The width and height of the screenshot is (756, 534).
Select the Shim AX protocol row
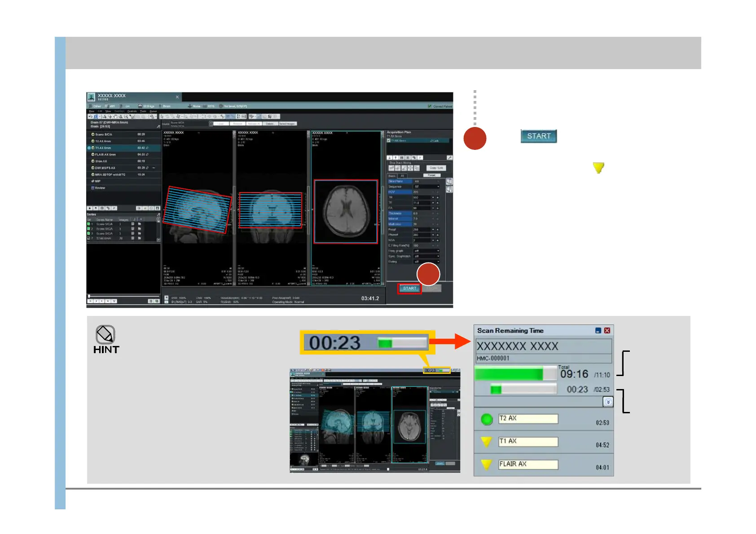123,161
